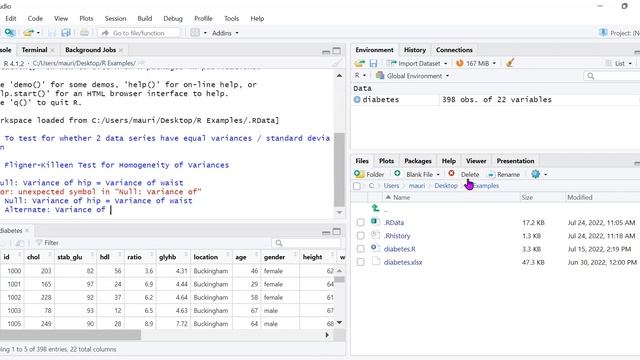The image size is (640, 360).
Task: Click the .RData file icon
Action: tap(375, 222)
